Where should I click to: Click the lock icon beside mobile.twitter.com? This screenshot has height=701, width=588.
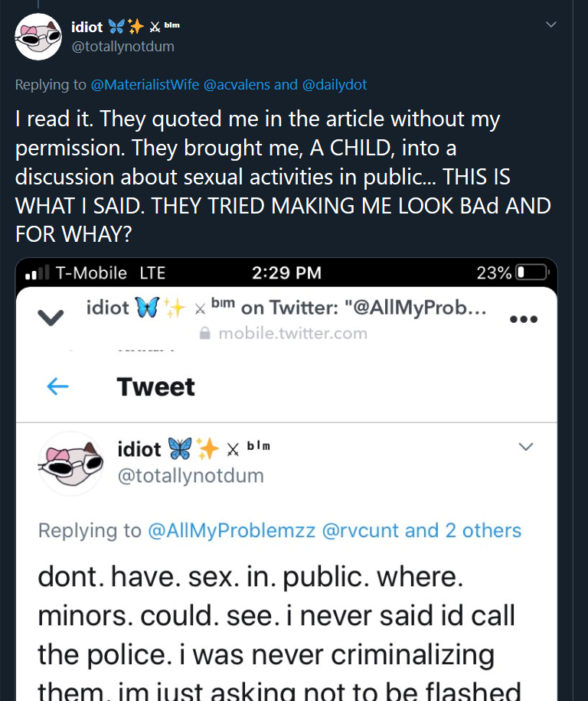point(204,334)
